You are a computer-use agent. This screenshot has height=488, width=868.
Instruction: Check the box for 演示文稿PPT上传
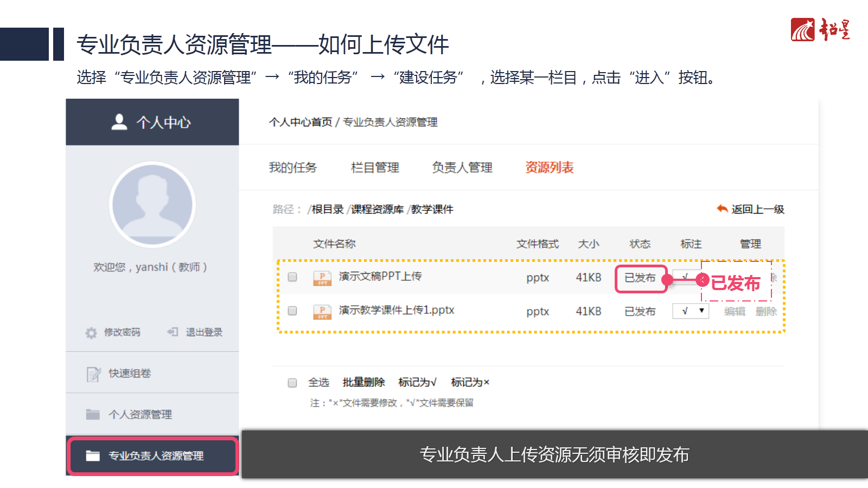pos(292,277)
